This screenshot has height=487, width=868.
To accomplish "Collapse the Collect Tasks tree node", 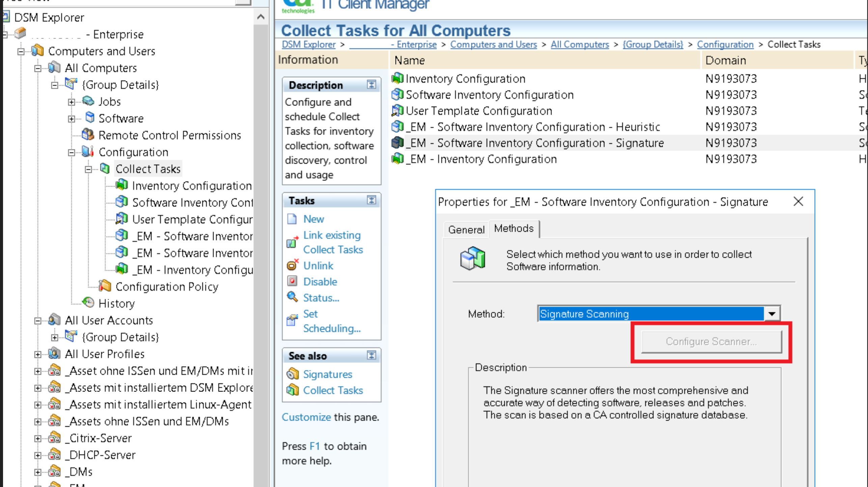I will pos(88,169).
